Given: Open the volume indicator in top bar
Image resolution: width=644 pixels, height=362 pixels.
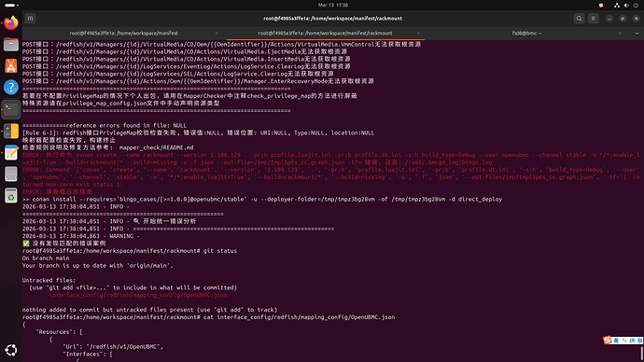Looking at the screenshot, I should 626,6.
